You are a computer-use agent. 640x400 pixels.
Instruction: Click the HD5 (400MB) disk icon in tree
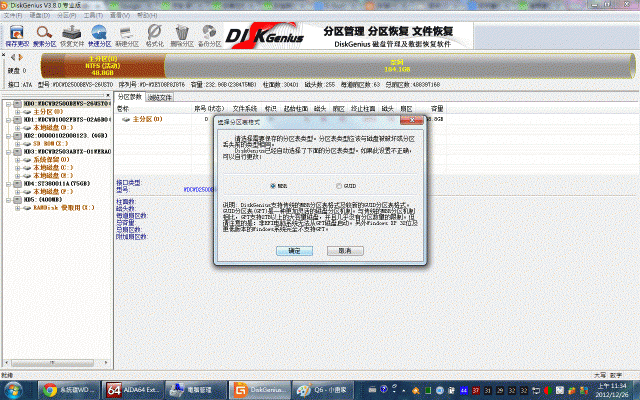pyautogui.click(x=18, y=200)
